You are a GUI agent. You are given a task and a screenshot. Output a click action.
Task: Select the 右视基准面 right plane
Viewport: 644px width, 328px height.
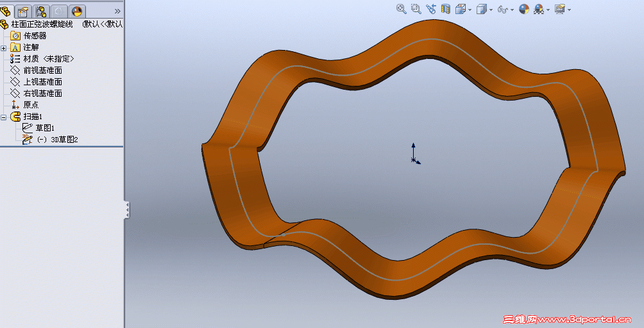(x=43, y=93)
